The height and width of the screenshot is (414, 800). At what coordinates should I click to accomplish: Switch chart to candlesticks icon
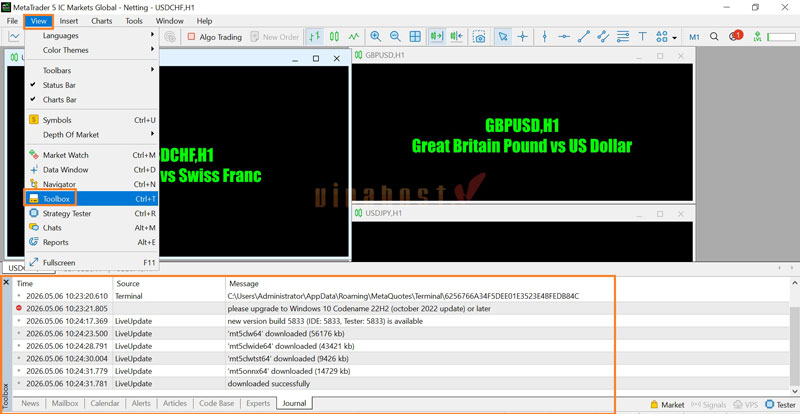click(334, 36)
